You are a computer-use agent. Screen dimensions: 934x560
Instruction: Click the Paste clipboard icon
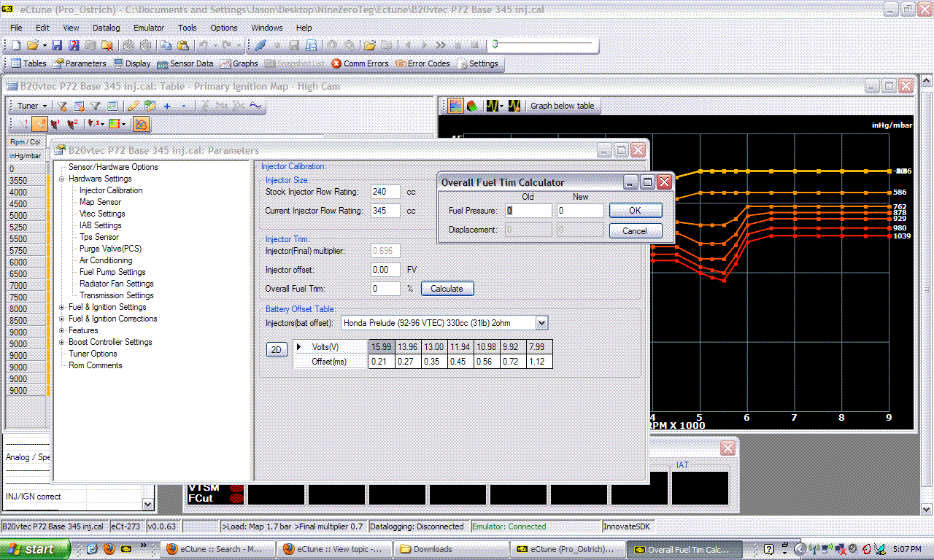[182, 45]
